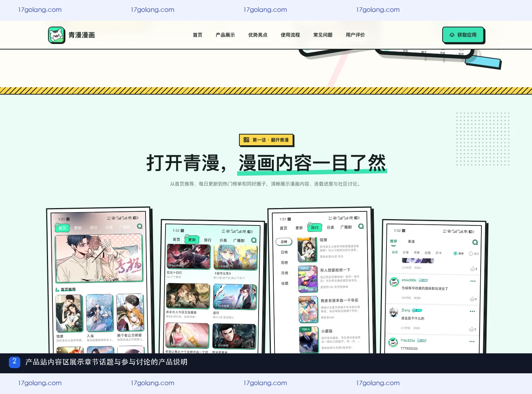The height and width of the screenshot is (394, 532).
Task: Click the 为啥账号收藏的漫画都给清空了 post text
Action: pyautogui.click(x=424, y=288)
